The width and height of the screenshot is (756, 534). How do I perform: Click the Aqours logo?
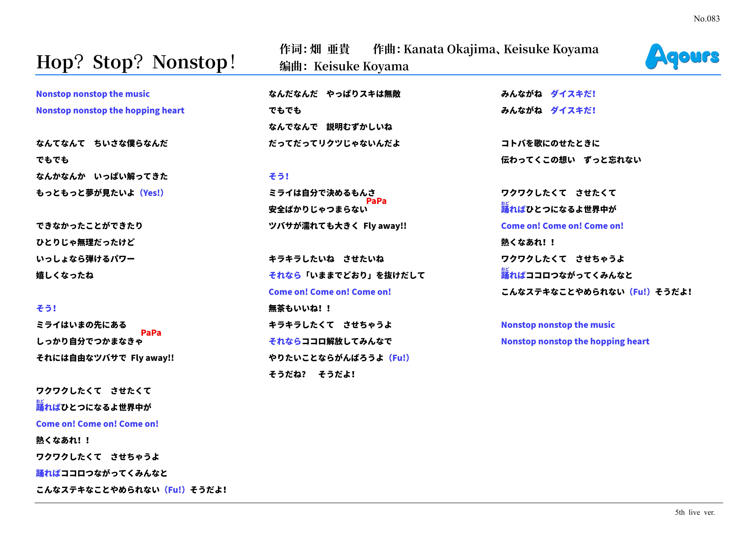click(682, 57)
